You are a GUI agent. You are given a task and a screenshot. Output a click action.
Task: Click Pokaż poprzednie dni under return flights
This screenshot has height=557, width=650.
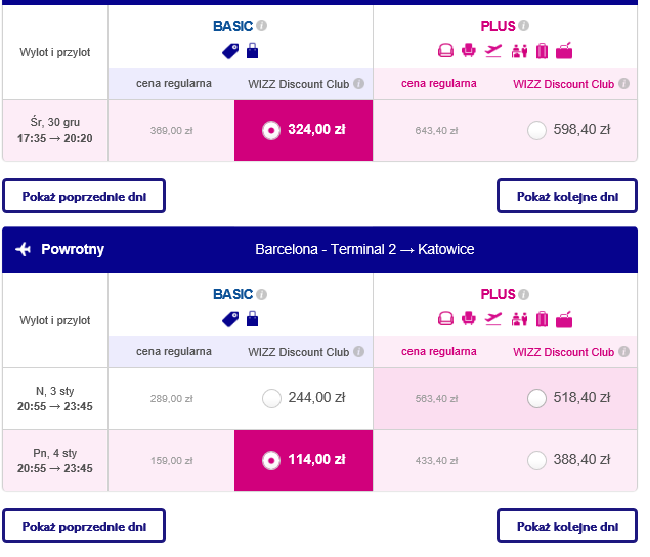[84, 526]
